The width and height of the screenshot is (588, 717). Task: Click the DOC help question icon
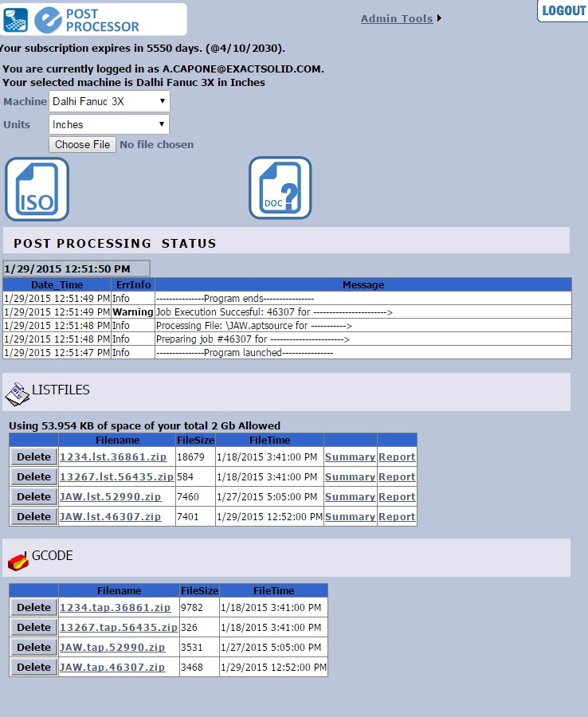[280, 188]
